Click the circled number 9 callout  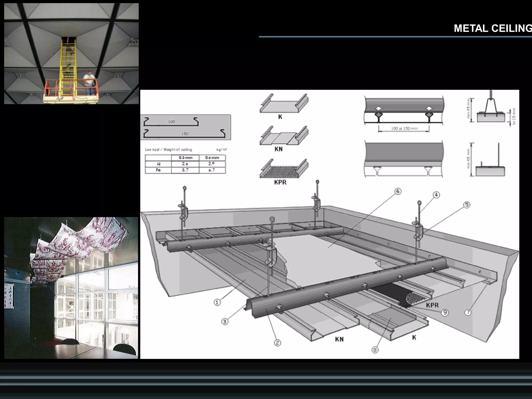pyautogui.click(x=445, y=312)
